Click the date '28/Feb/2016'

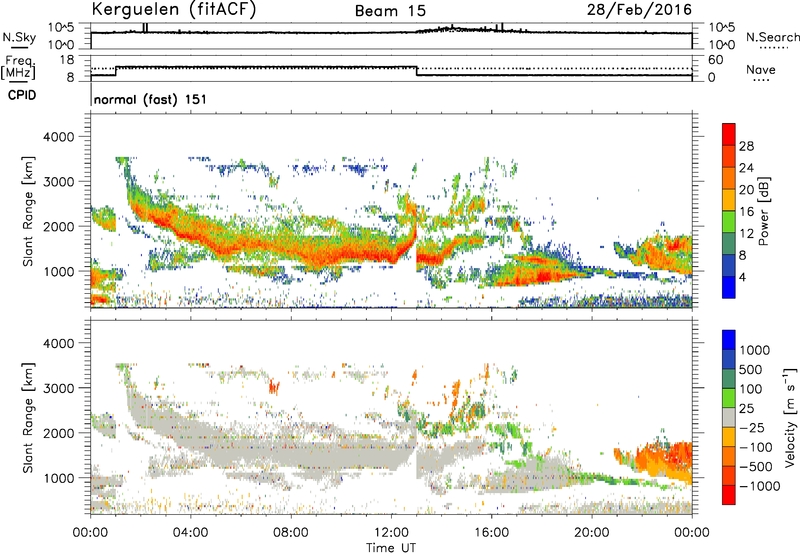[639, 10]
